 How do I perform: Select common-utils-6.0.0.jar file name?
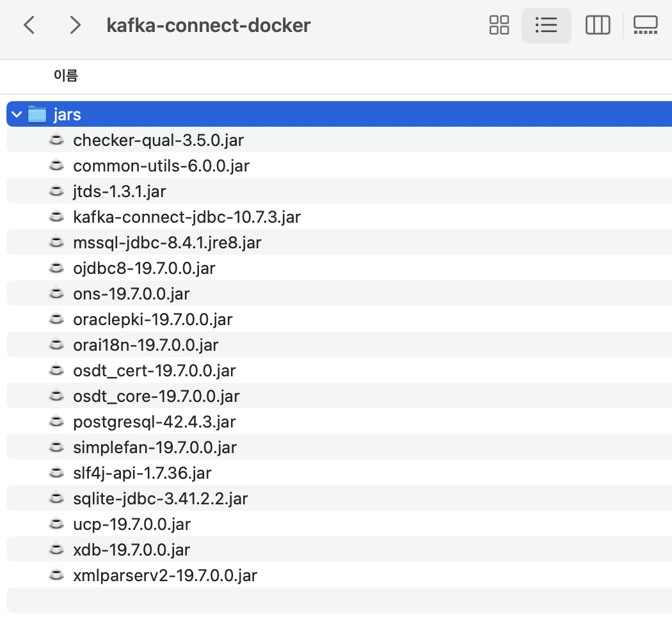click(x=161, y=166)
